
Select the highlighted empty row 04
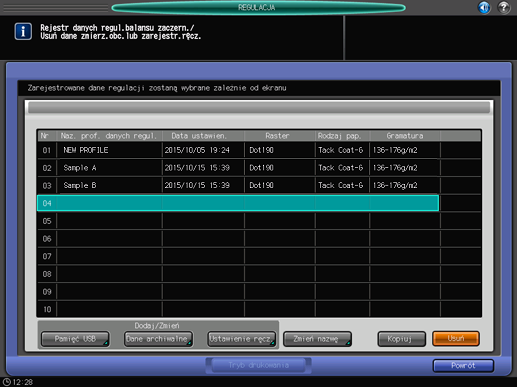(x=238, y=203)
